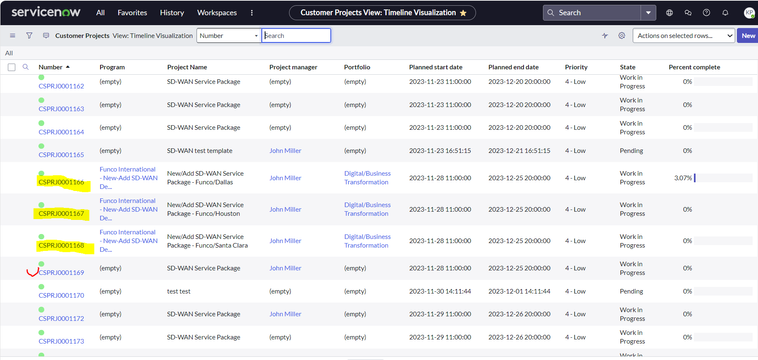Click progress bar in CSPRJ0001172 row

(723, 314)
